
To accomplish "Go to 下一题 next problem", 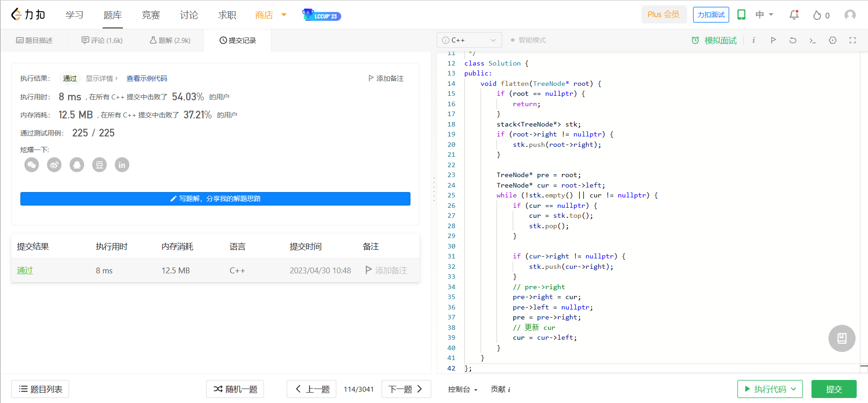I will [406, 389].
